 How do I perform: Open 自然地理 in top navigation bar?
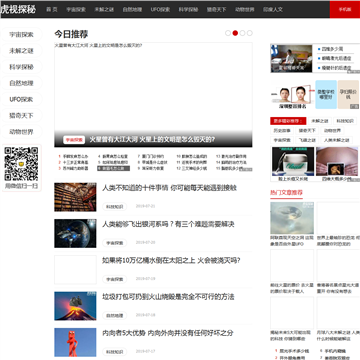[132, 9]
